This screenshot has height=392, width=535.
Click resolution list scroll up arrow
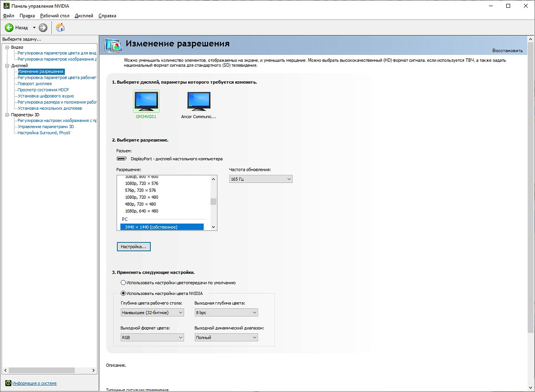coord(213,179)
